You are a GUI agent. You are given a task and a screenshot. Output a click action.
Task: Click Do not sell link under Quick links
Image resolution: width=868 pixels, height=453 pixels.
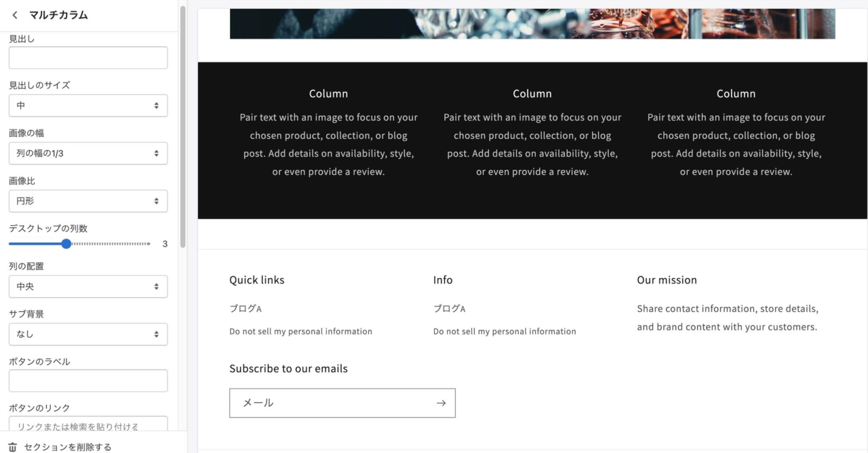pyautogui.click(x=300, y=332)
